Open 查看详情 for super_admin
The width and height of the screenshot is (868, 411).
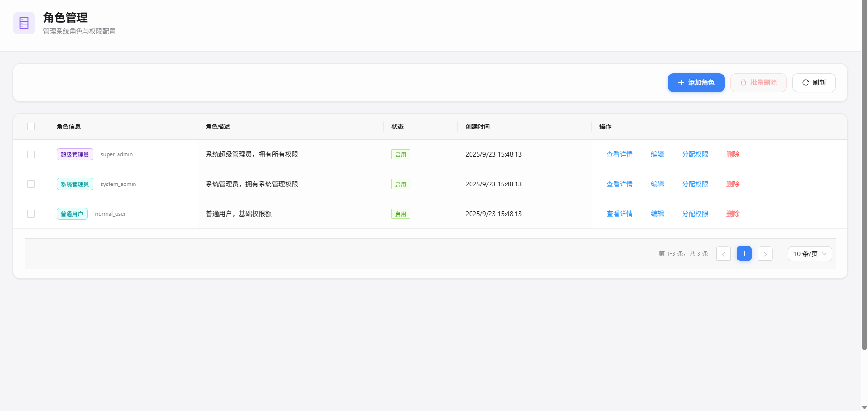pyautogui.click(x=619, y=154)
